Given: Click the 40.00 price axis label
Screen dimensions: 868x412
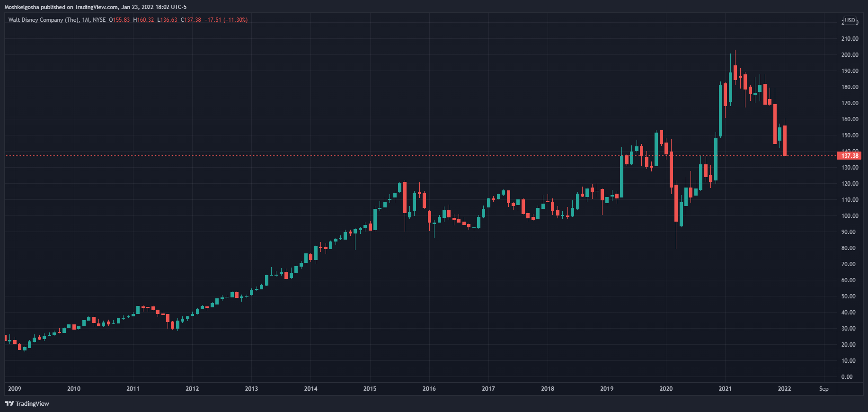Looking at the screenshot, I should click(849, 313).
